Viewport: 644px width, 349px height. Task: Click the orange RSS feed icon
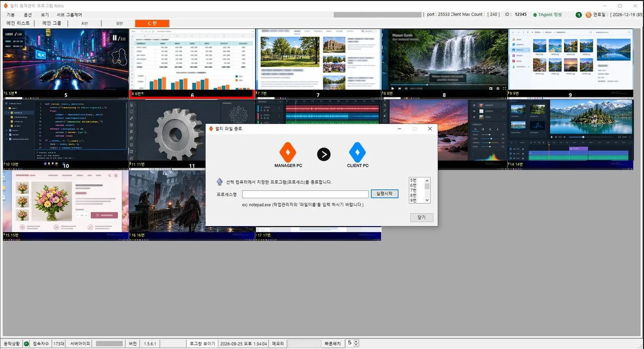coord(588,15)
